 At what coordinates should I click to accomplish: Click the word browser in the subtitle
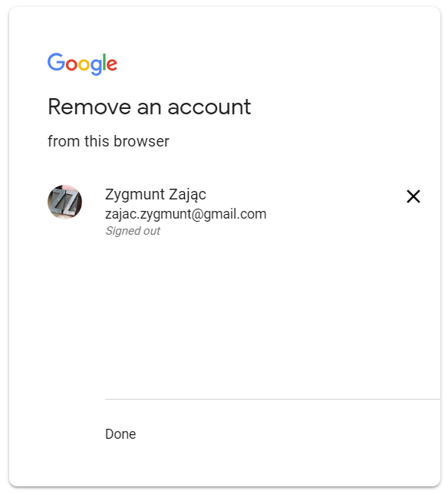141,141
